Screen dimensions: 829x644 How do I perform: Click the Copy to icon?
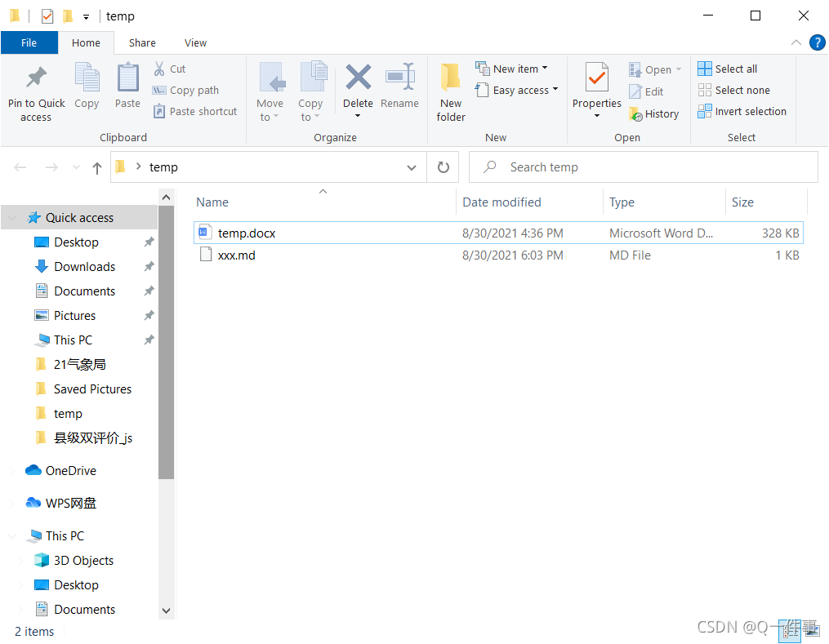coord(313,77)
